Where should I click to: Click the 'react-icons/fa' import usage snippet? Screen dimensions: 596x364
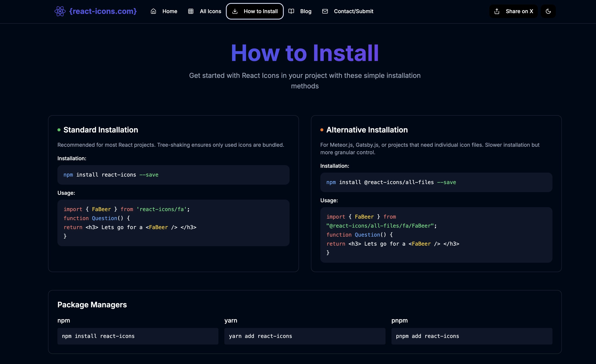click(173, 223)
